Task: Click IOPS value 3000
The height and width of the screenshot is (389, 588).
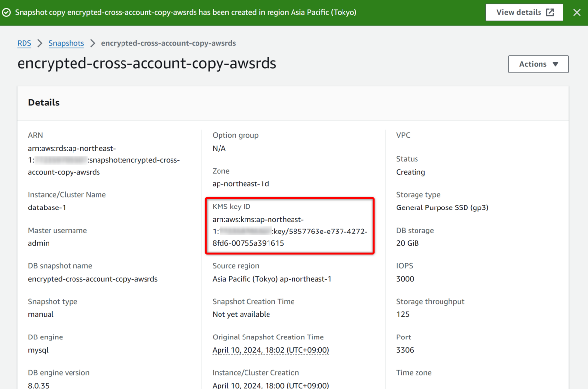Action: [x=405, y=279]
